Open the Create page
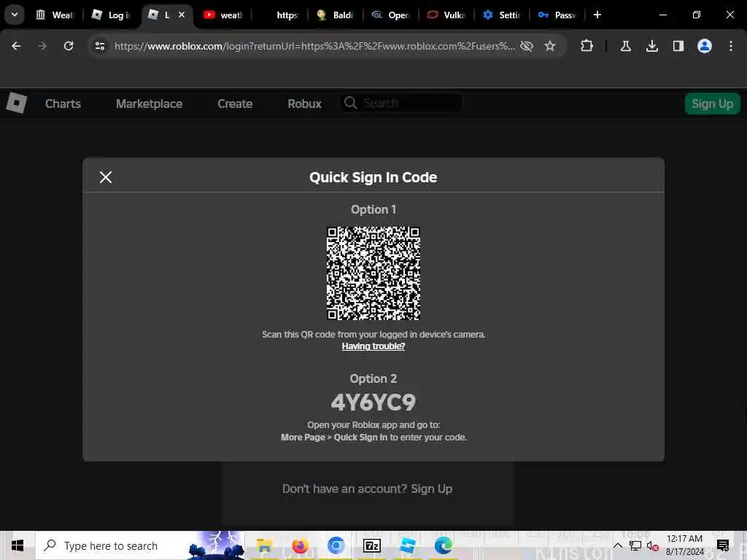 click(235, 104)
